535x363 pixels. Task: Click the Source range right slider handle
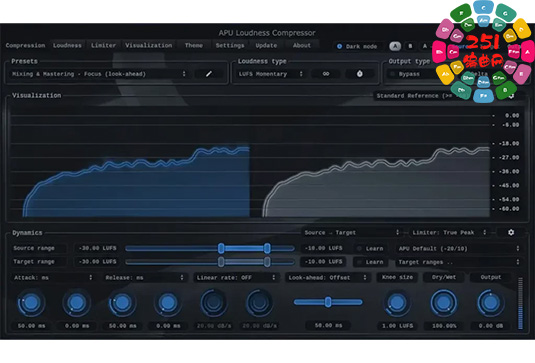point(267,248)
